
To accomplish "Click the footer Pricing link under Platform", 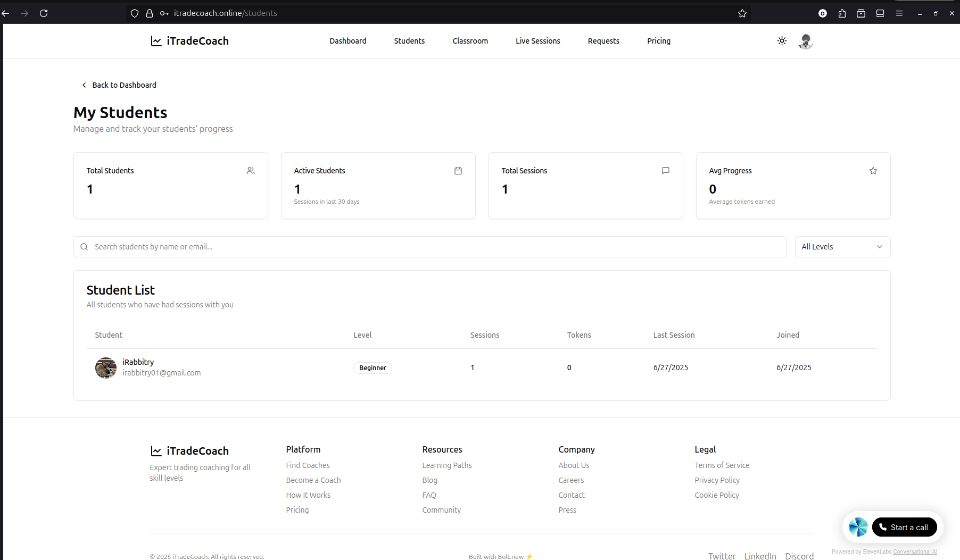I will 297,510.
